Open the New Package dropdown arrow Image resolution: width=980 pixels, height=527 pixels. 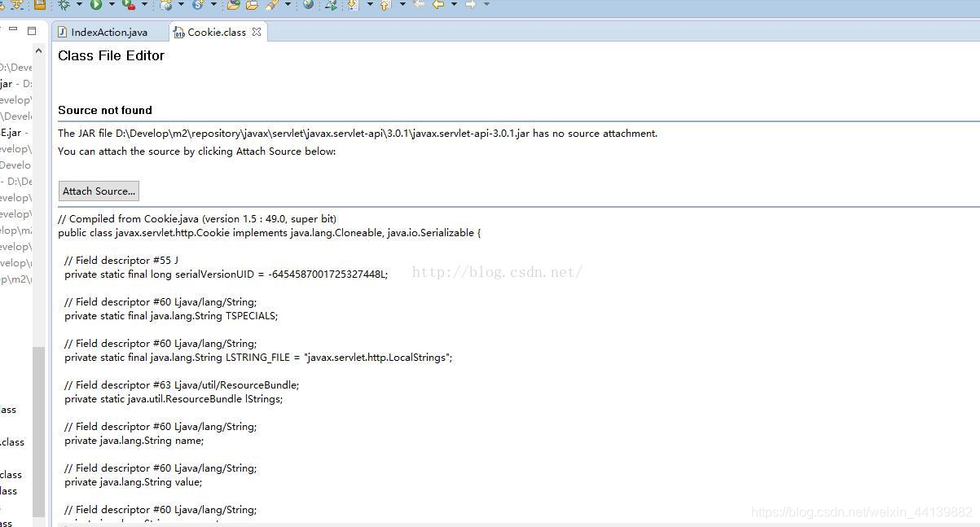(x=181, y=4)
